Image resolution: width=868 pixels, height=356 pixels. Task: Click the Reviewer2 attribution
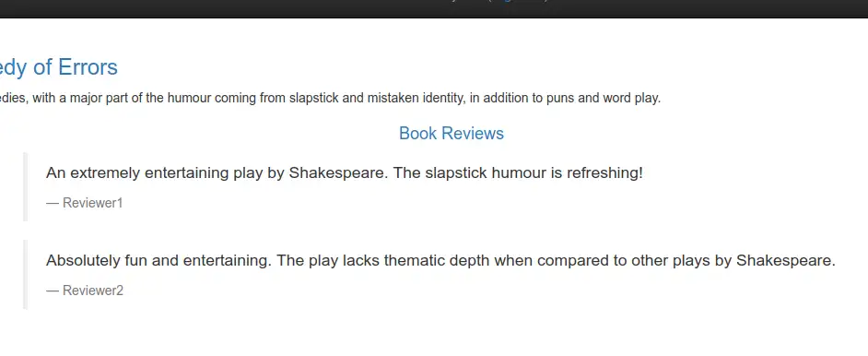click(x=85, y=291)
